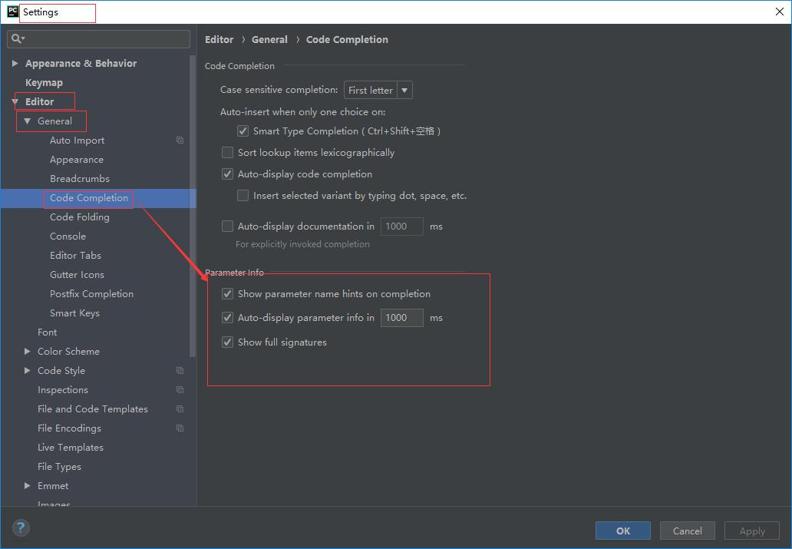Click the copy icon beside Auto Import

click(x=180, y=140)
